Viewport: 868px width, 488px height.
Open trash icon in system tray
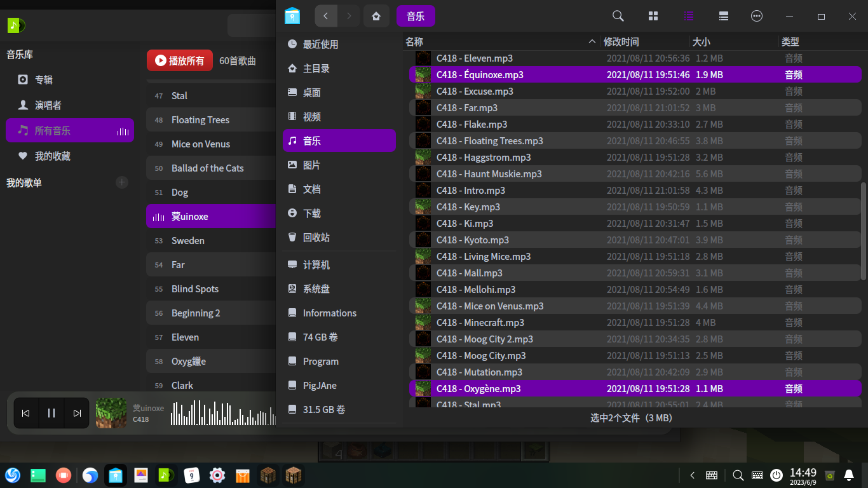[829, 475]
